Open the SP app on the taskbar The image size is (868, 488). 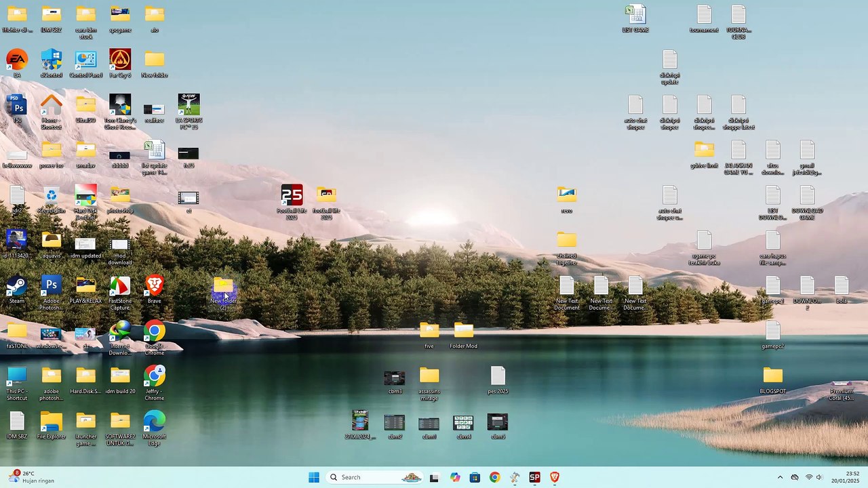coord(535,477)
